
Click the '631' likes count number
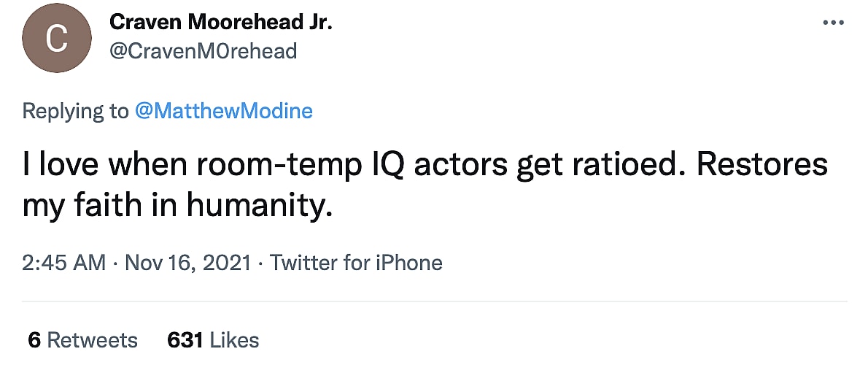coord(185,340)
